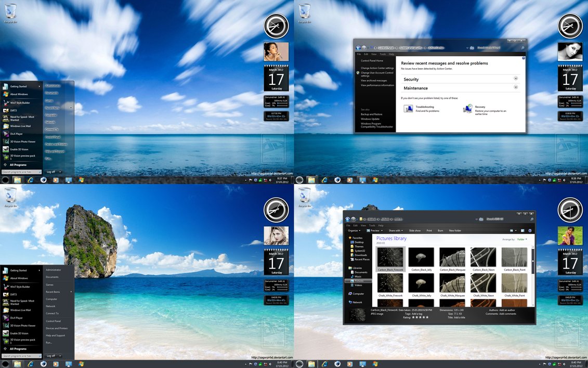Select Network in the Pictures library sidebar
The height and width of the screenshot is (368, 588).
pos(357,302)
